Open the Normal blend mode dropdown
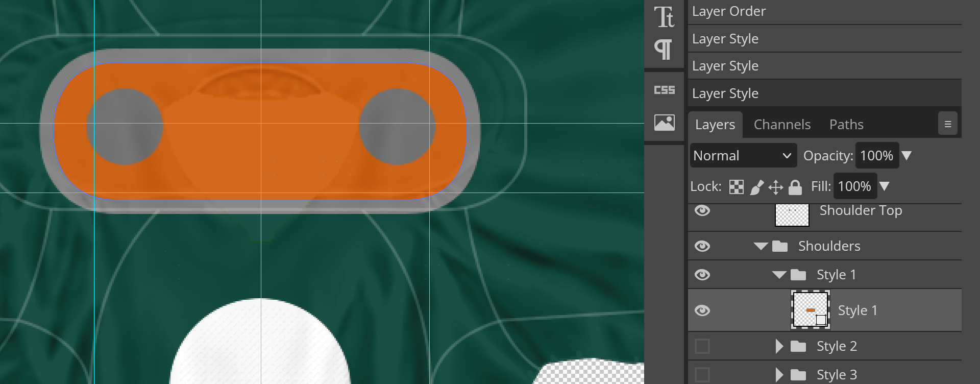The height and width of the screenshot is (384, 980). (x=743, y=156)
